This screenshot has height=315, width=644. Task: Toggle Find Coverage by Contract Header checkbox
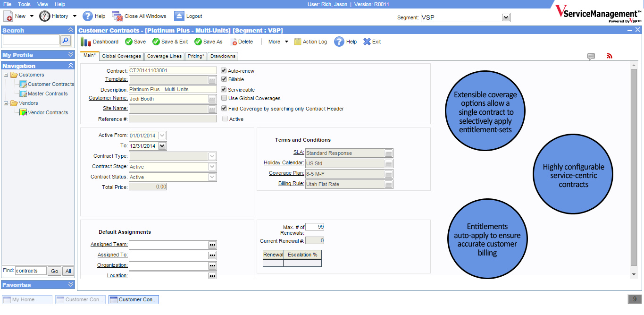(x=224, y=109)
